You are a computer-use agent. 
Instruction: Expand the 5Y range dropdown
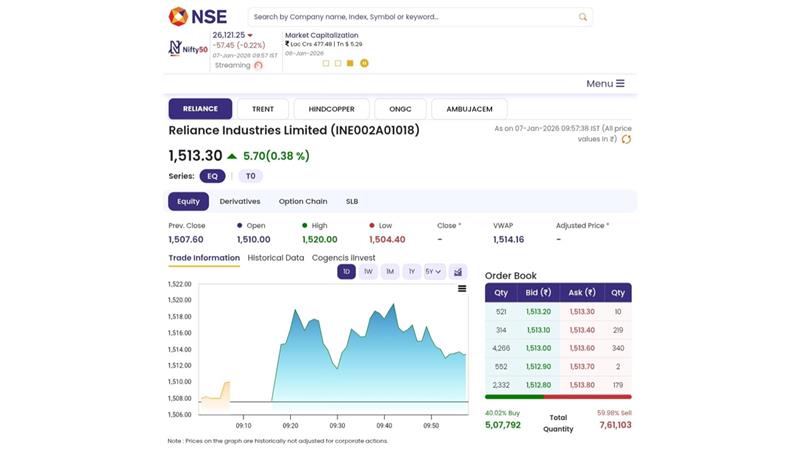[x=434, y=271]
